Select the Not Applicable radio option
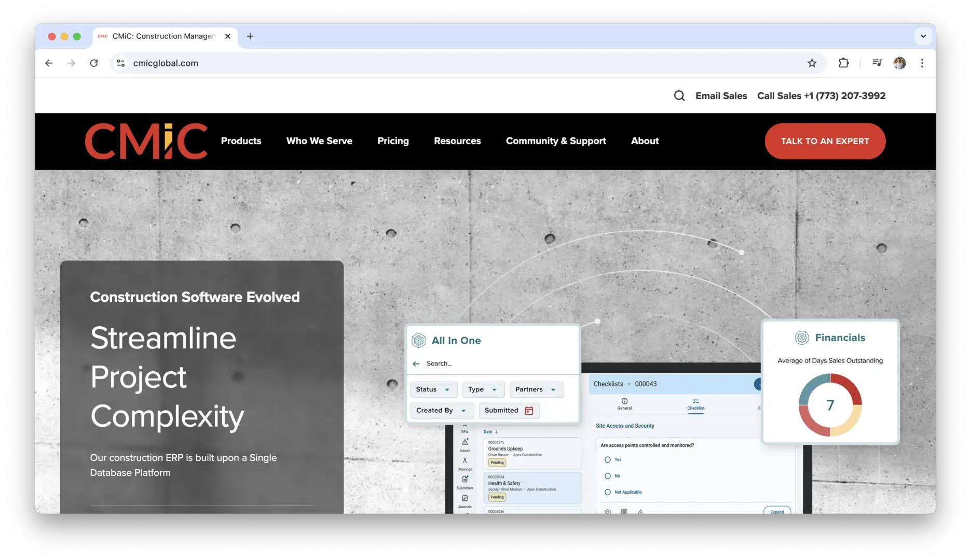Viewport: 971px width, 560px height. [607, 493]
